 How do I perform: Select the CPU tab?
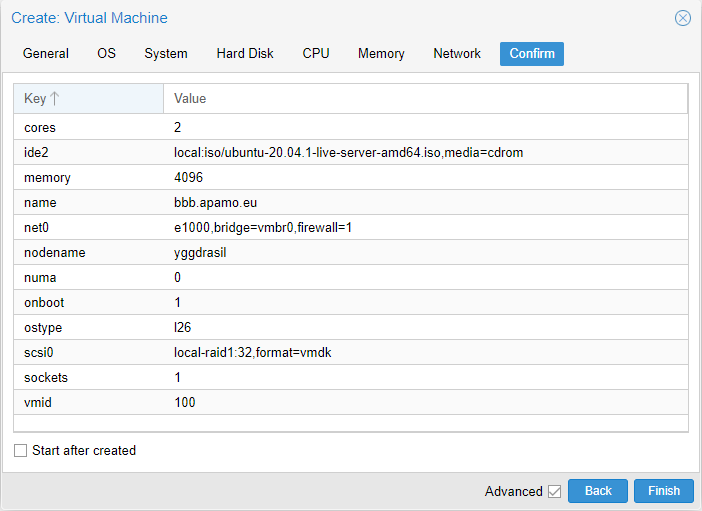(316, 54)
